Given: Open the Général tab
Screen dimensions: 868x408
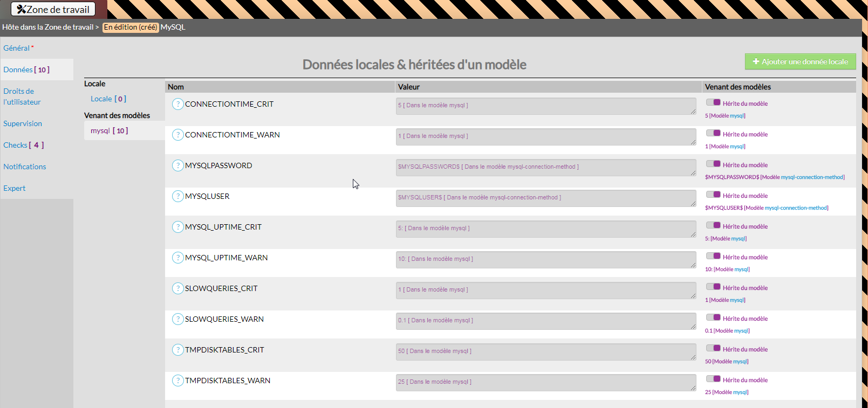Looking at the screenshot, I should click(x=17, y=48).
